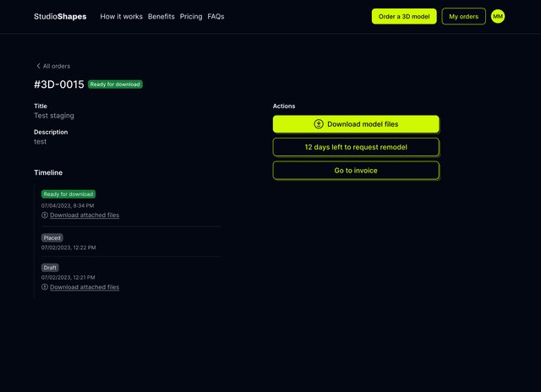Open My orders
The image size is (541, 392).
pyautogui.click(x=463, y=17)
